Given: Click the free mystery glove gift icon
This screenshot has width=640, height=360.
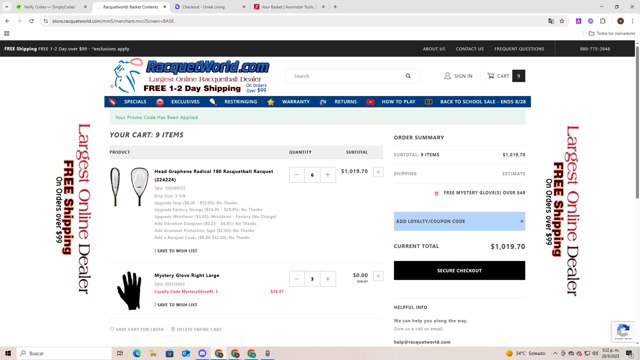Looking at the screenshot, I should click(436, 193).
